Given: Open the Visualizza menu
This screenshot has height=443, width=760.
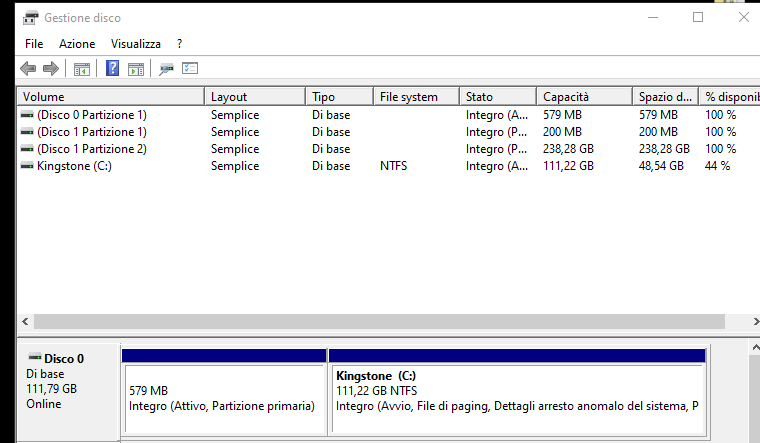Looking at the screenshot, I should tap(136, 44).
